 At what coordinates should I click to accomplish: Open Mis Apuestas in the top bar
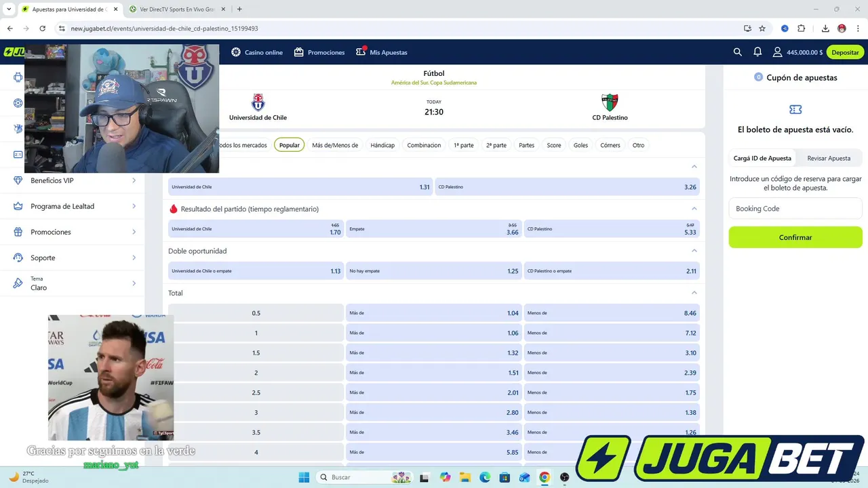pos(382,52)
